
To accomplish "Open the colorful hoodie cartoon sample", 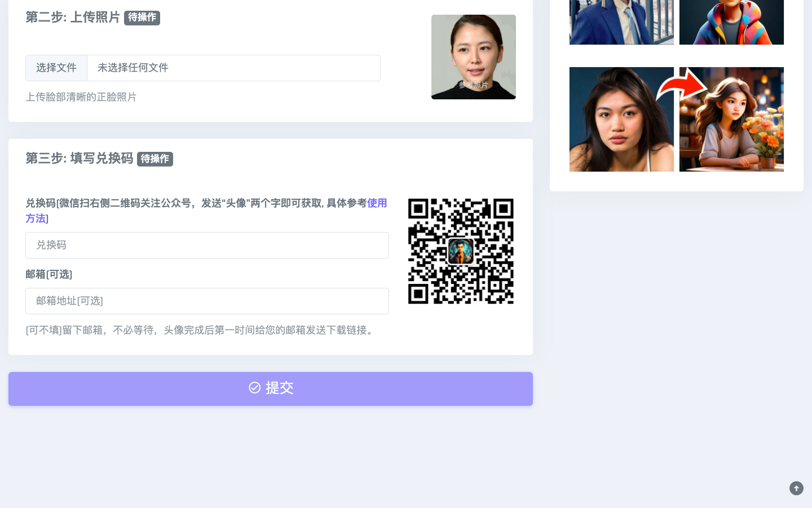I will pos(731,22).
